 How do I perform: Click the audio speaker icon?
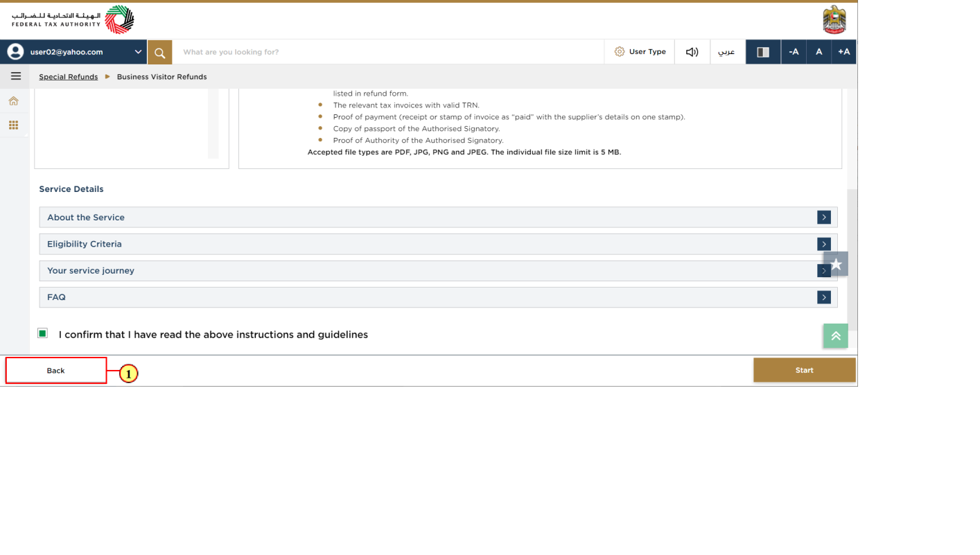[692, 52]
